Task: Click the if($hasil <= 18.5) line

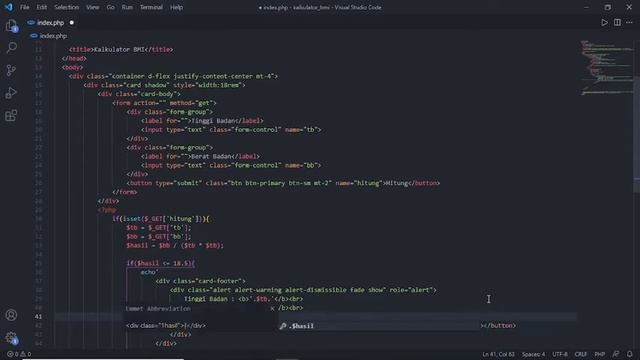Action: pyautogui.click(x=161, y=263)
